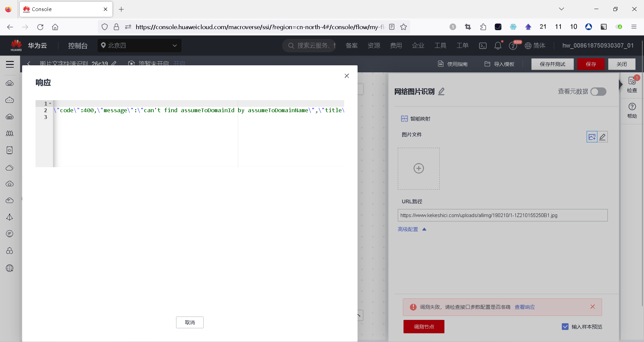Click the 调测节点 button

(x=424, y=327)
